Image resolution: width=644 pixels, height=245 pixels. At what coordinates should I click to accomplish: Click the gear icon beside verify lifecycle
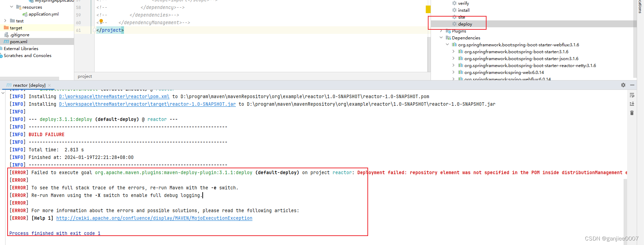click(x=454, y=3)
